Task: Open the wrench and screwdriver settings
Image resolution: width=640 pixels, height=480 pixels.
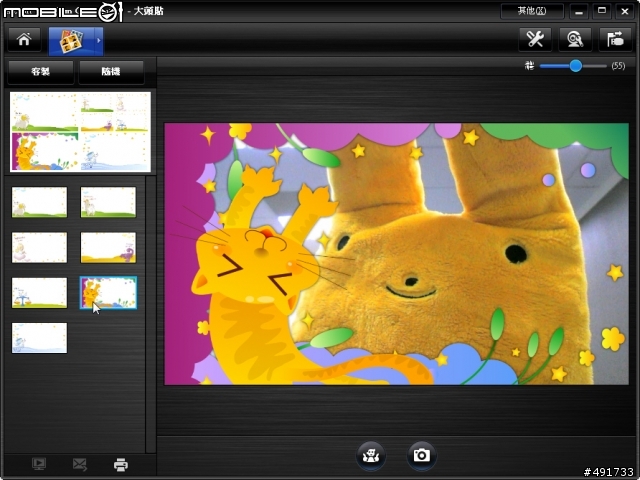Action: (x=535, y=40)
